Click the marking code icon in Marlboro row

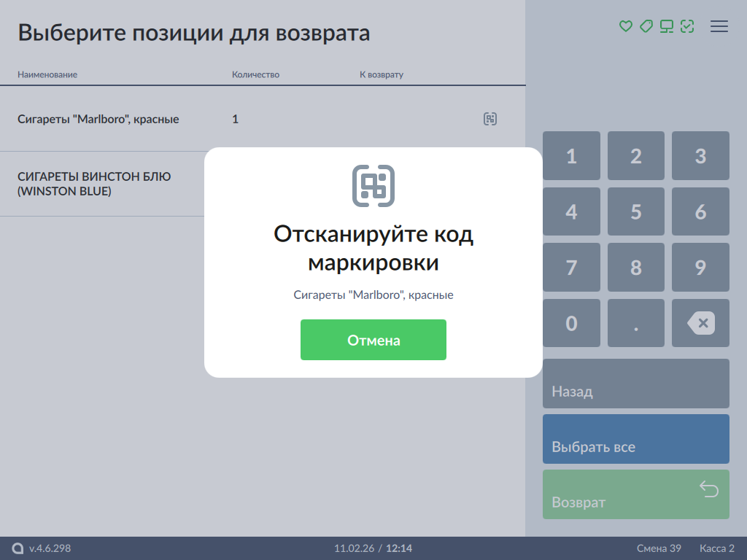(490, 119)
